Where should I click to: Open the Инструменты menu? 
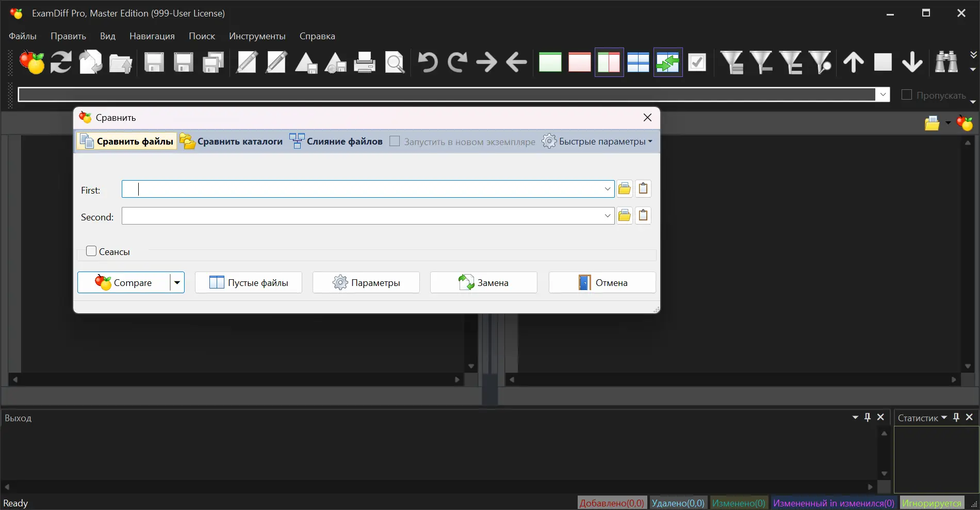click(x=257, y=36)
